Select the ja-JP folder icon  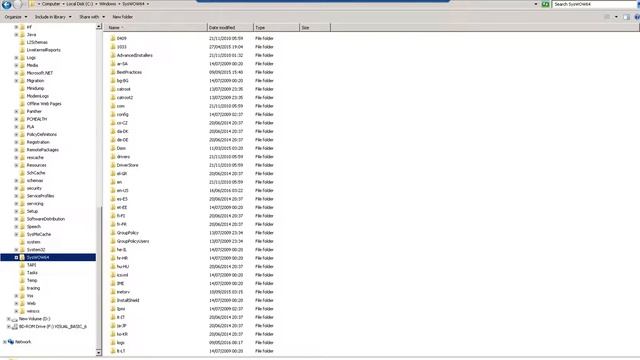click(x=113, y=325)
